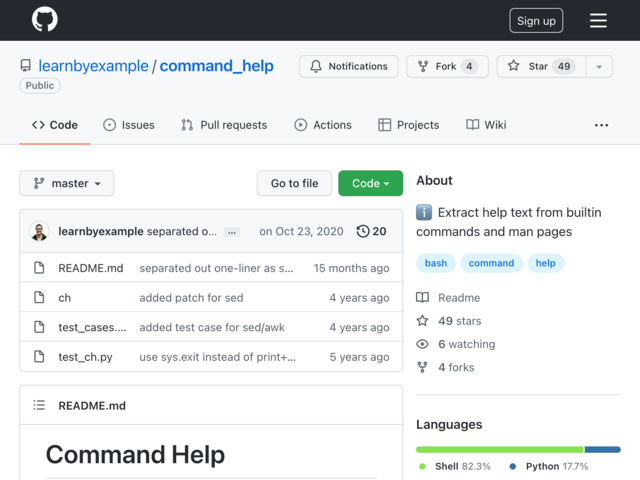Open commit 'separated out one-liner as s...'
The width and height of the screenshot is (640, 480).
(216, 268)
